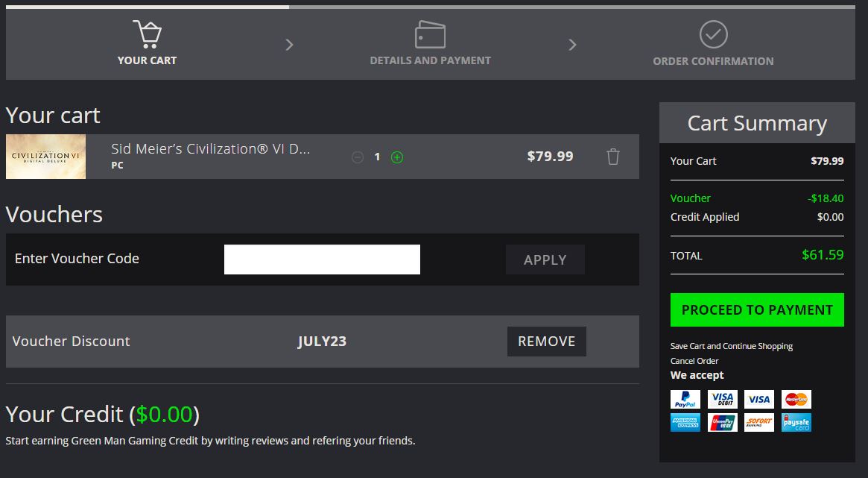This screenshot has width=868, height=478.
Task: Click the green $0.00 in Your Credit heading
Action: [x=164, y=415]
